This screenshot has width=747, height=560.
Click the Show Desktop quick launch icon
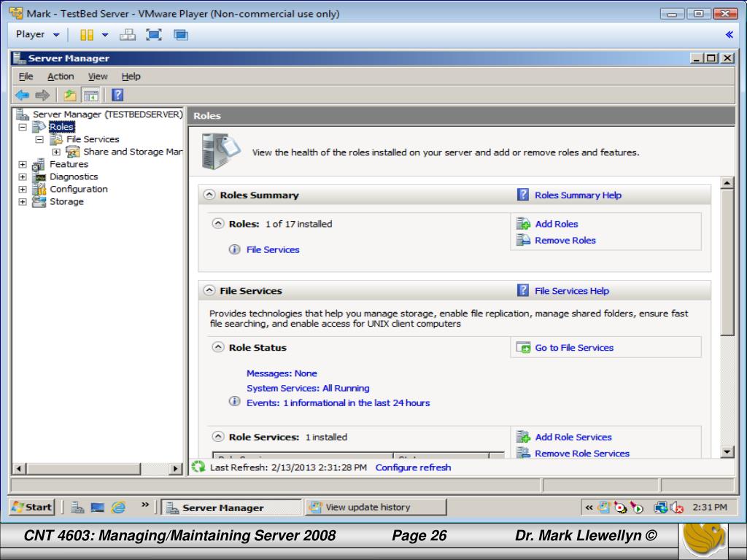click(98, 507)
